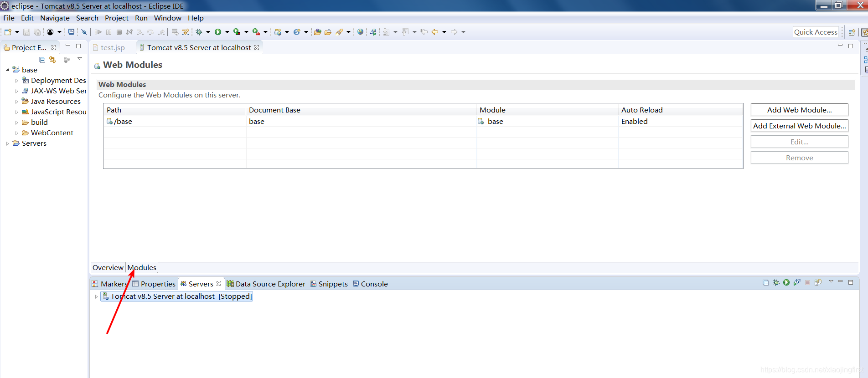Image resolution: width=868 pixels, height=378 pixels.
Task: Click the Edit... button
Action: tap(799, 142)
